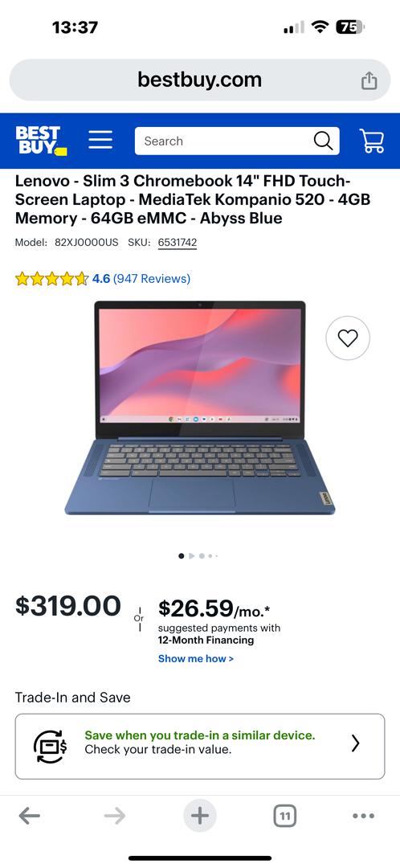The width and height of the screenshot is (400, 868).
Task: Open the 947 Reviews link
Action: click(x=152, y=278)
